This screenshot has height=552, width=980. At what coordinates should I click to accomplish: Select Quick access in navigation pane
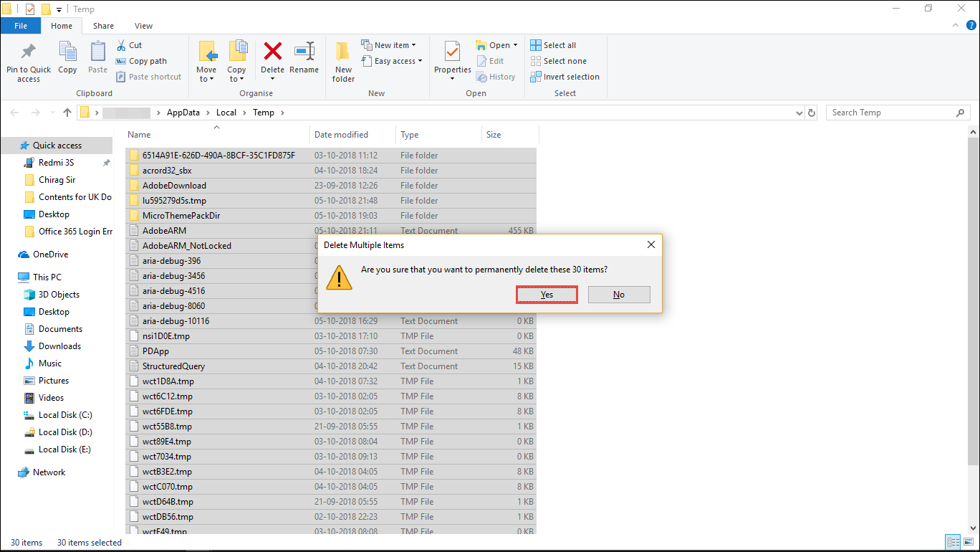click(57, 146)
